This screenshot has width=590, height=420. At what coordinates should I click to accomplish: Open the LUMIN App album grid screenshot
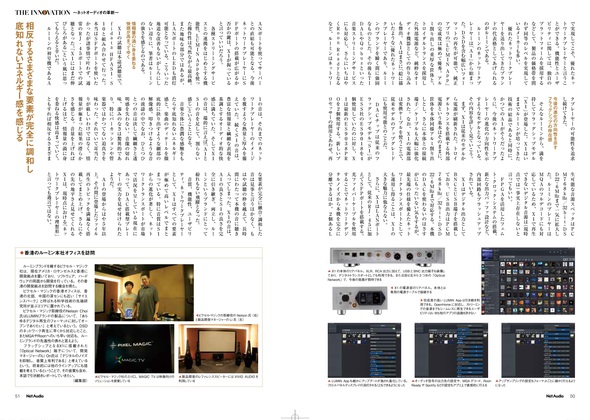tap(528, 281)
